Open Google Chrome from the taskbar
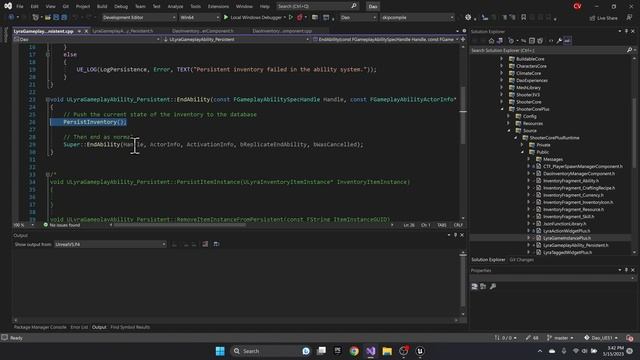This screenshot has height=360, width=640. click(x=354, y=351)
